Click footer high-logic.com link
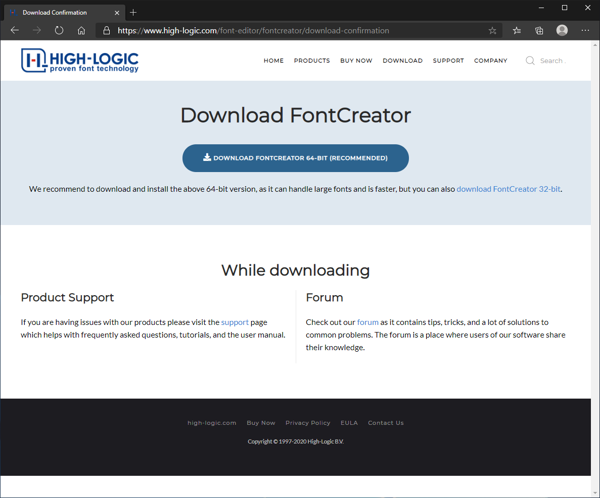Screen dimensions: 600x498 [212, 423]
